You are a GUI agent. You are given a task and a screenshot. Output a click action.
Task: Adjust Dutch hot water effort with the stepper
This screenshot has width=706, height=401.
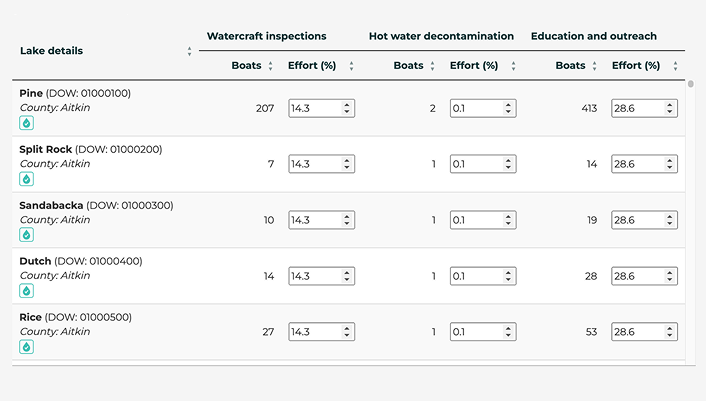tap(508, 276)
